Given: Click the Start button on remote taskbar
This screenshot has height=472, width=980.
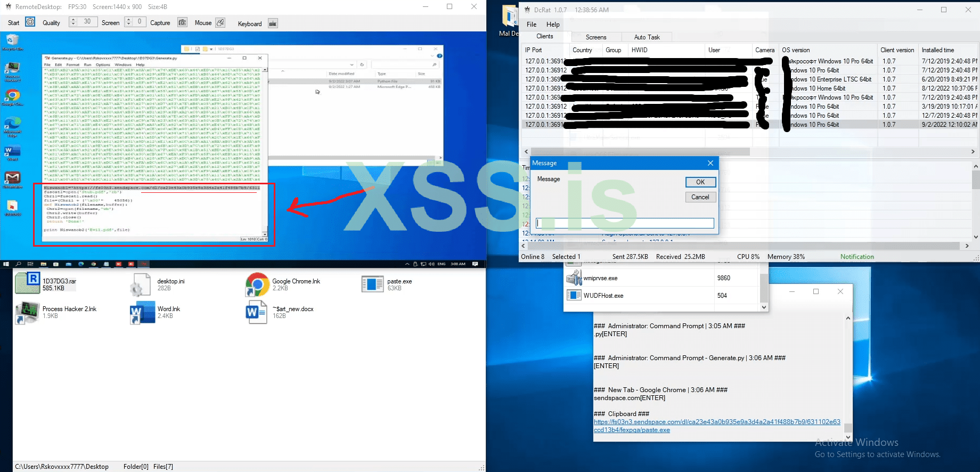Looking at the screenshot, I should coord(6,264).
